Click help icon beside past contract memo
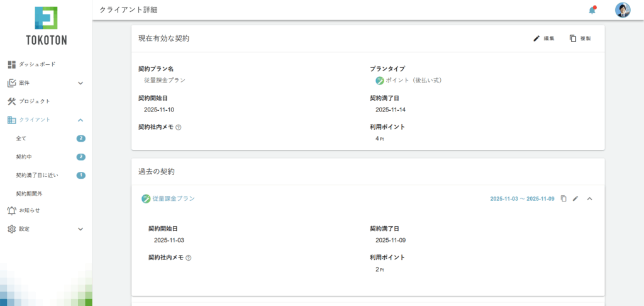This screenshot has height=306, width=644. pyautogui.click(x=189, y=258)
